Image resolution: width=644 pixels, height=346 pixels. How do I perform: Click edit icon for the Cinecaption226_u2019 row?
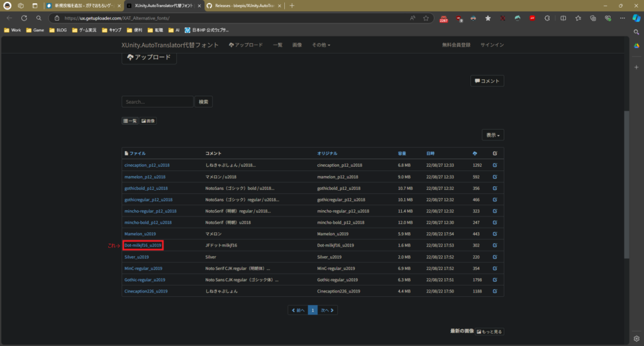495,291
